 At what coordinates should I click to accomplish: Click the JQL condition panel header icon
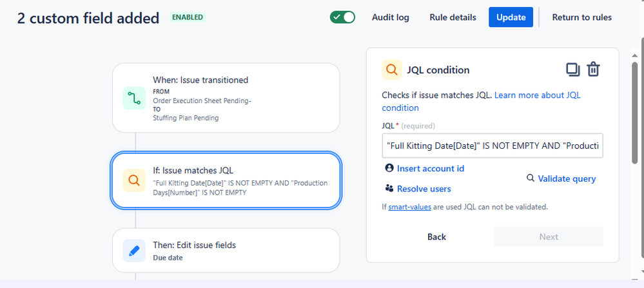point(392,70)
